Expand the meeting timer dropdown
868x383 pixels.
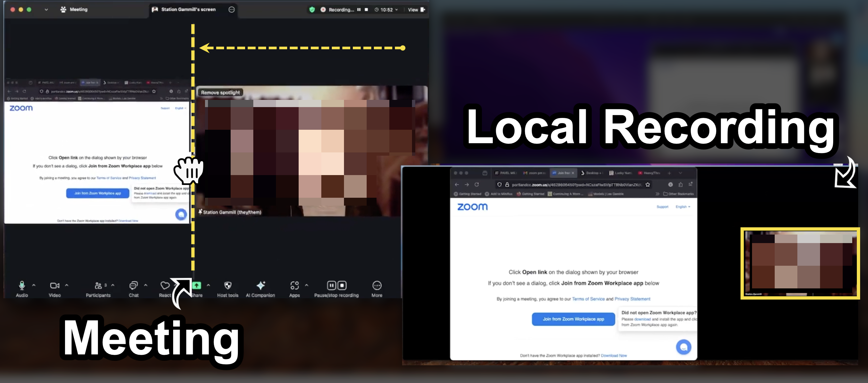(x=397, y=10)
